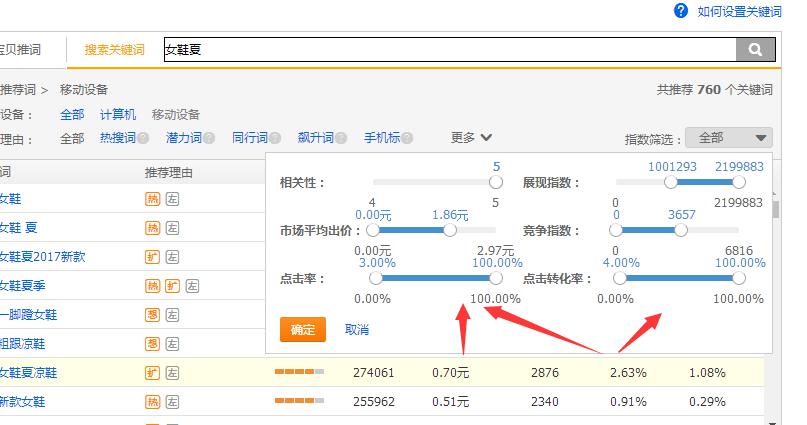The width and height of the screenshot is (807, 425).
Task: Click the info icon beside 热搜词
Action: pyautogui.click(x=143, y=139)
